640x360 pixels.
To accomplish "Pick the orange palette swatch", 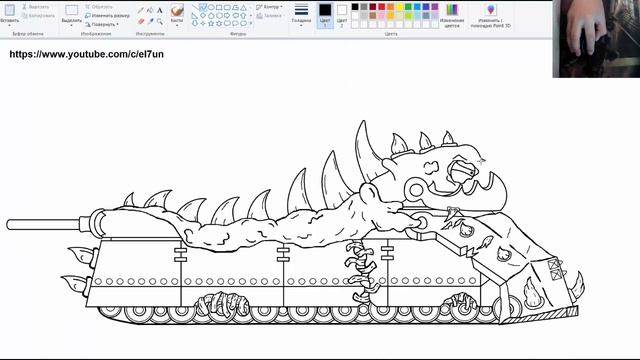I will coord(390,7).
